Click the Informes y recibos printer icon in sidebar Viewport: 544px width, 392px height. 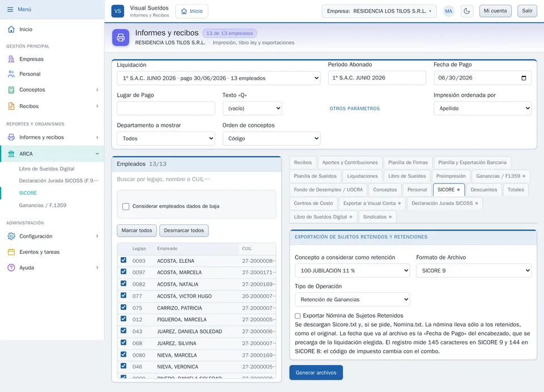pos(11,138)
